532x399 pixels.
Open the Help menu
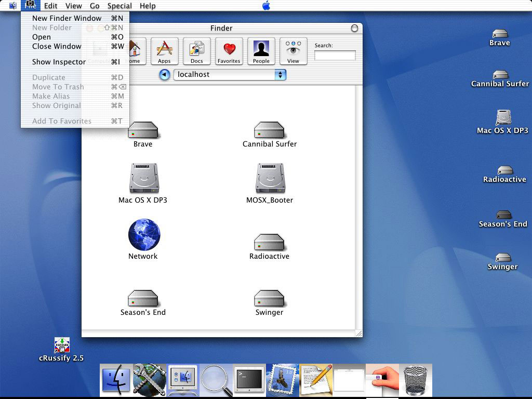point(148,6)
